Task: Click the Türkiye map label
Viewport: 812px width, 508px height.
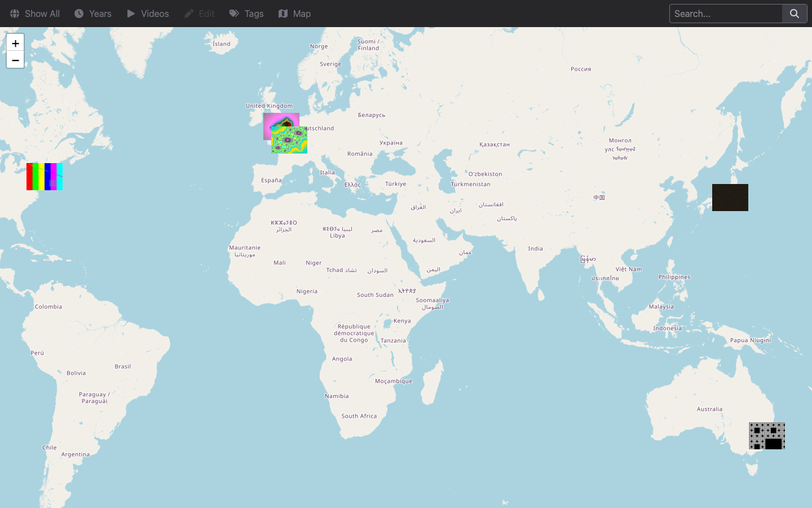Action: pyautogui.click(x=396, y=184)
